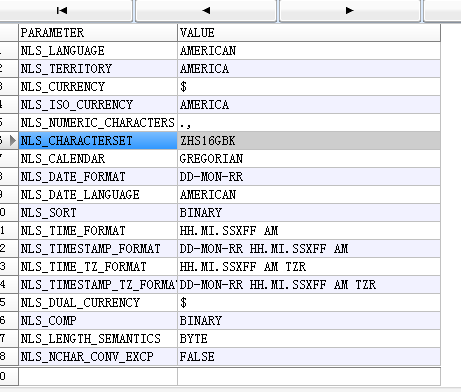Select the NLS_DUAL_CURRENCY parameter cell
Viewport: 461px width, 392px height.
98,303
